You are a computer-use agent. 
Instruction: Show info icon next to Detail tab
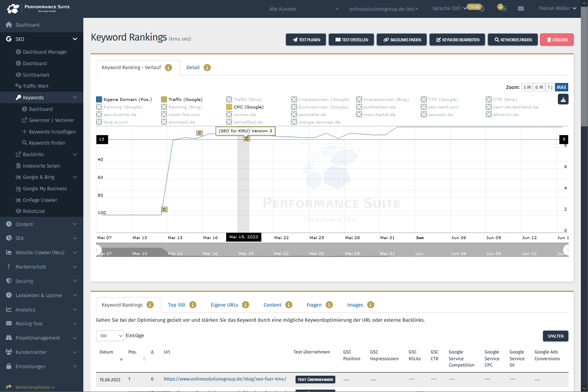[x=207, y=68]
